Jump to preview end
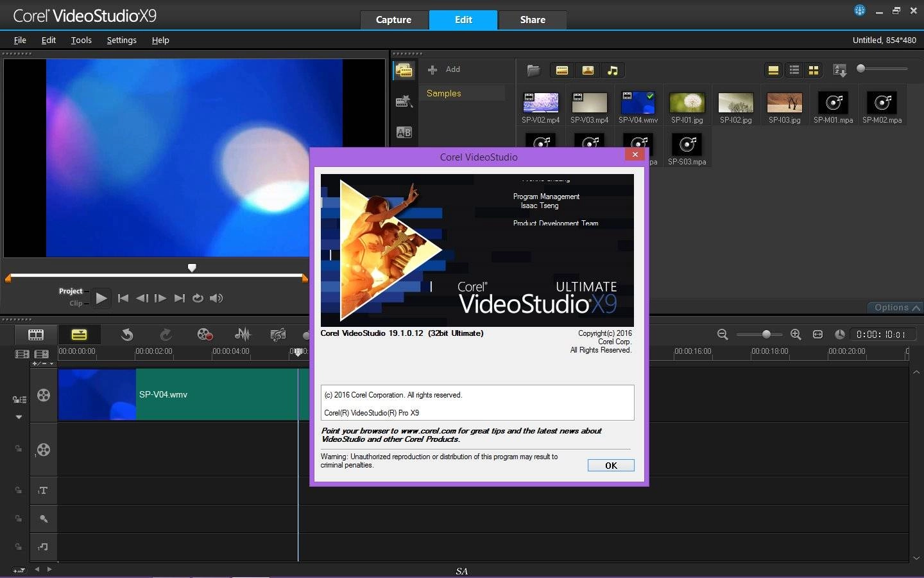924x578 pixels. pyautogui.click(x=180, y=298)
